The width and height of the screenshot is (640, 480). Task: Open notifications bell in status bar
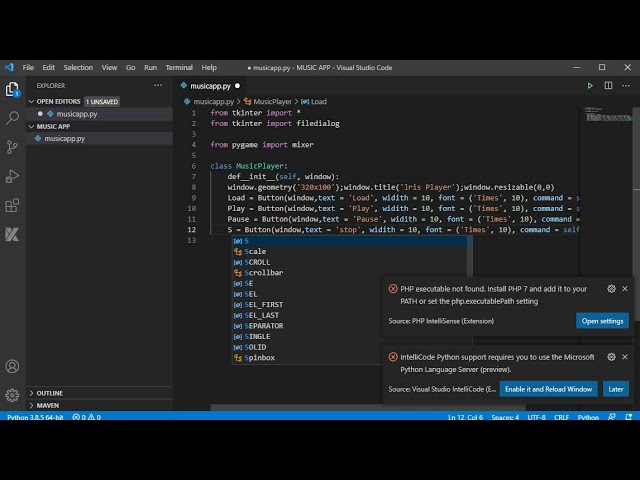tap(629, 417)
